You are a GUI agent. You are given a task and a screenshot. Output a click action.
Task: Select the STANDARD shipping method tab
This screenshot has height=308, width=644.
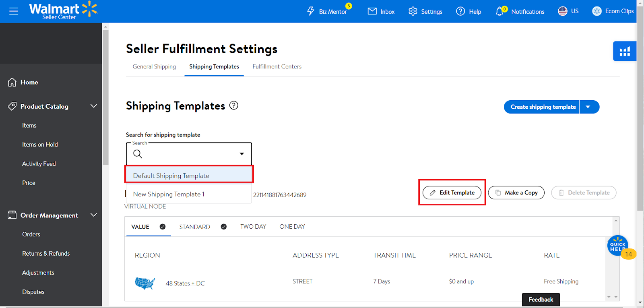[203, 227]
